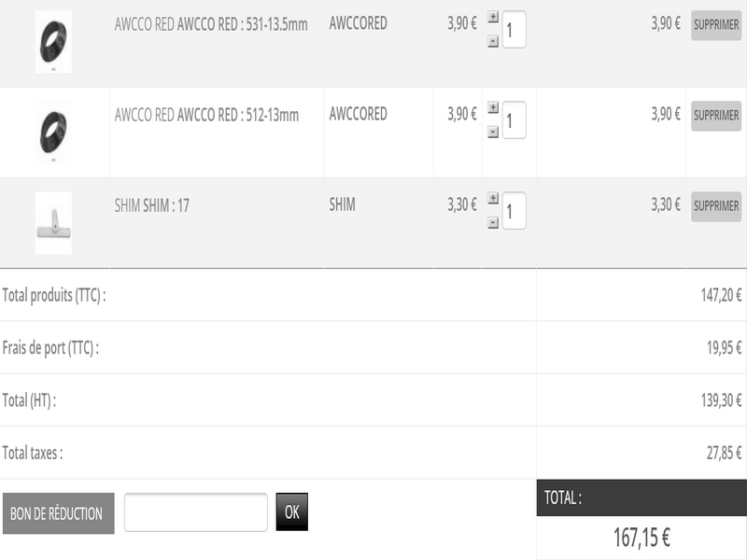Increase the SHIM 17 quantity

tap(493, 199)
